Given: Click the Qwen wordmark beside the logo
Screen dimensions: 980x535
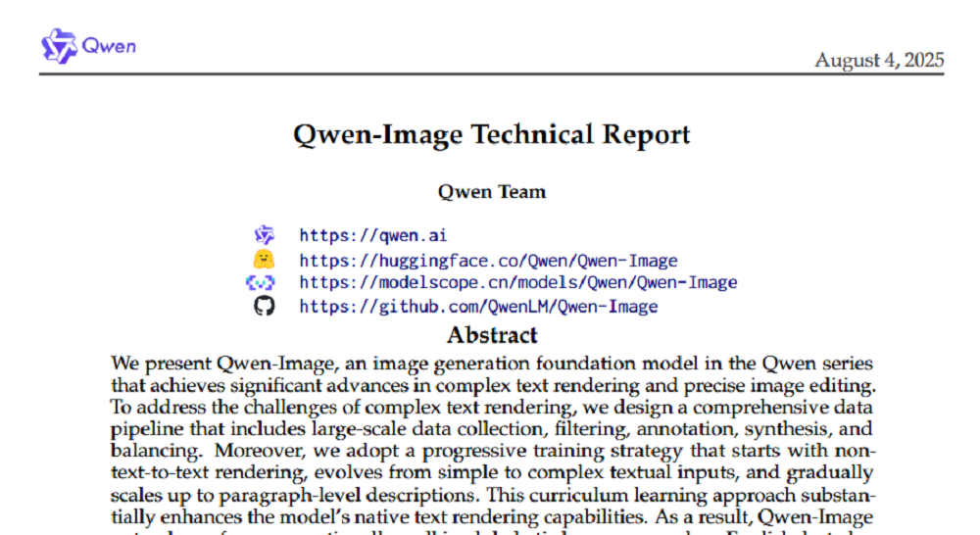Looking at the screenshot, I should coord(109,46).
